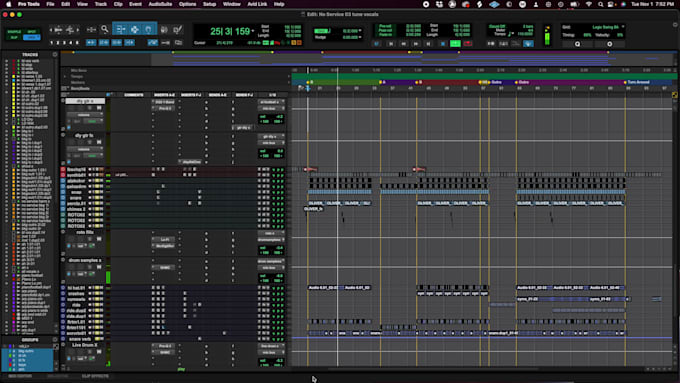680x383 pixels.
Task: Open the Setup menu
Action: point(209,4)
